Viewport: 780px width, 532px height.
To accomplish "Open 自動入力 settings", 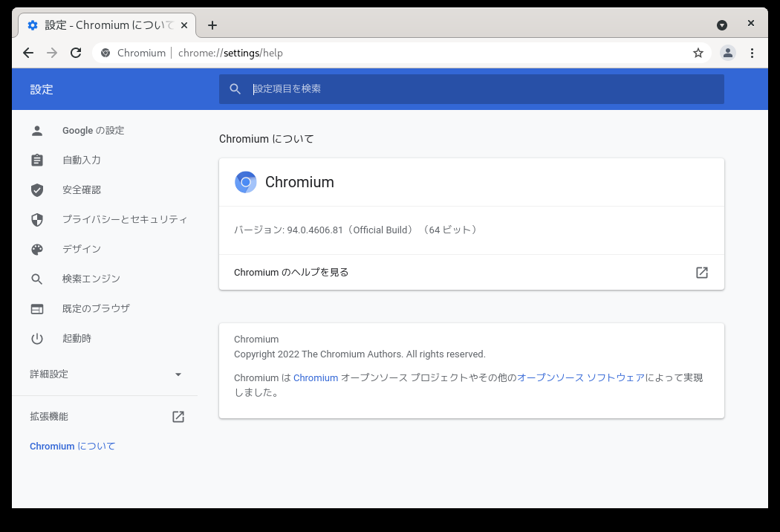I will click(82, 160).
